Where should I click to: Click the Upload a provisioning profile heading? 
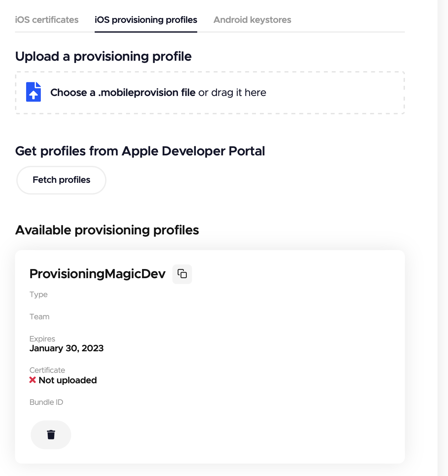point(104,57)
